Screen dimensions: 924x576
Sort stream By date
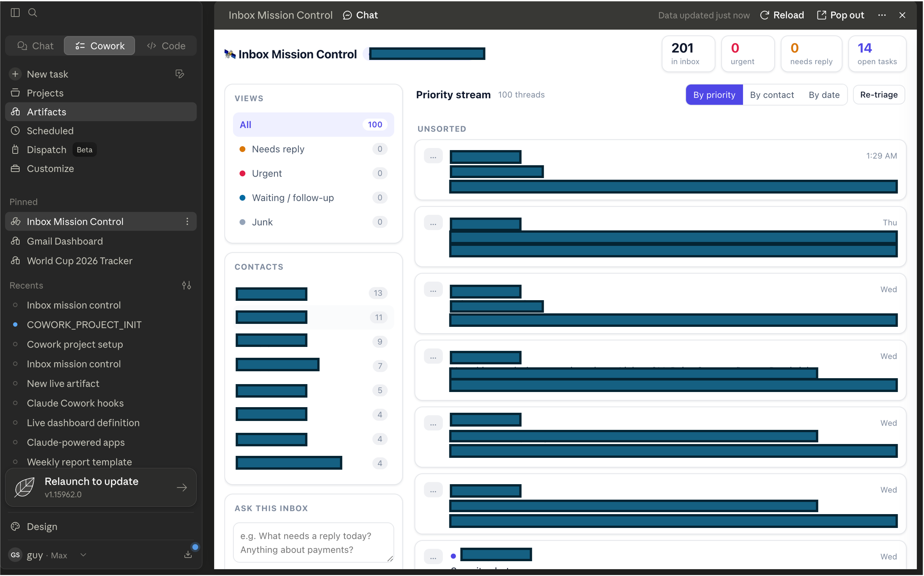click(824, 95)
